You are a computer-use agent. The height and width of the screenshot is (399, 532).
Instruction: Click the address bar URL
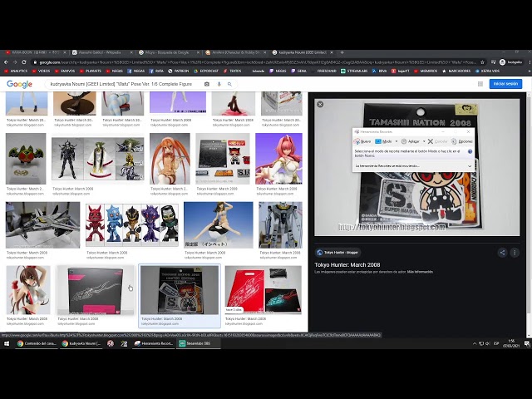(x=257, y=62)
